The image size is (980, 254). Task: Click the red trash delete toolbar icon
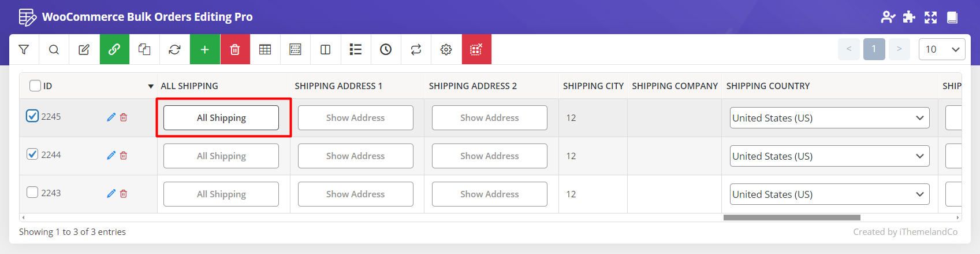pos(235,50)
